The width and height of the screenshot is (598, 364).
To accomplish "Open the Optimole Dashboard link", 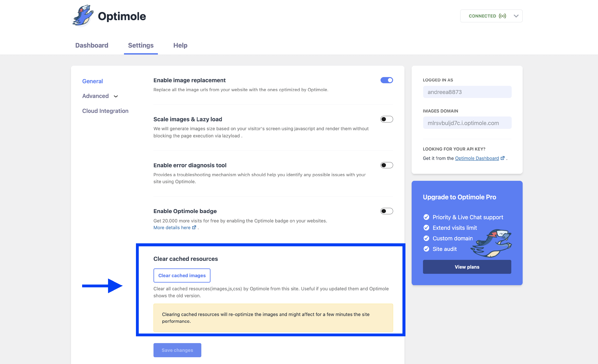I will pyautogui.click(x=477, y=158).
